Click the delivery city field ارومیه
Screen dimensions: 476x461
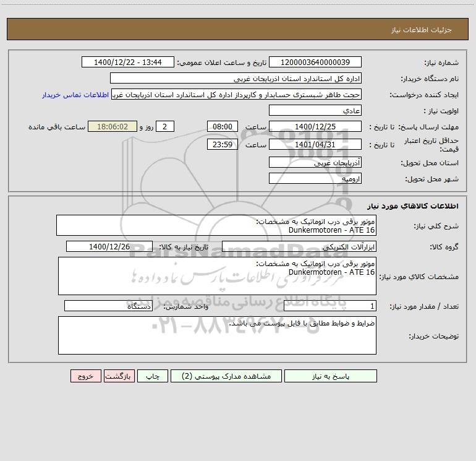click(x=315, y=178)
